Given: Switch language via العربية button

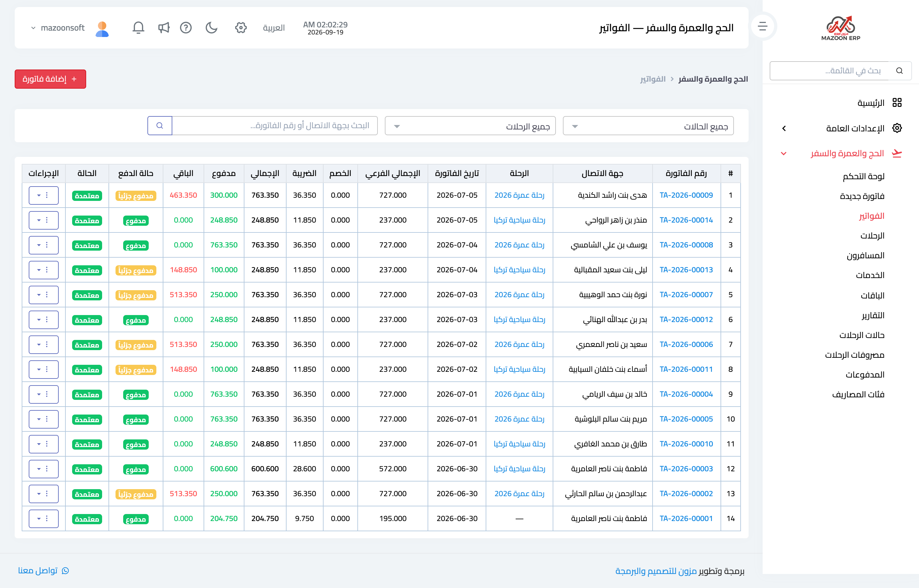Looking at the screenshot, I should 273,28.
